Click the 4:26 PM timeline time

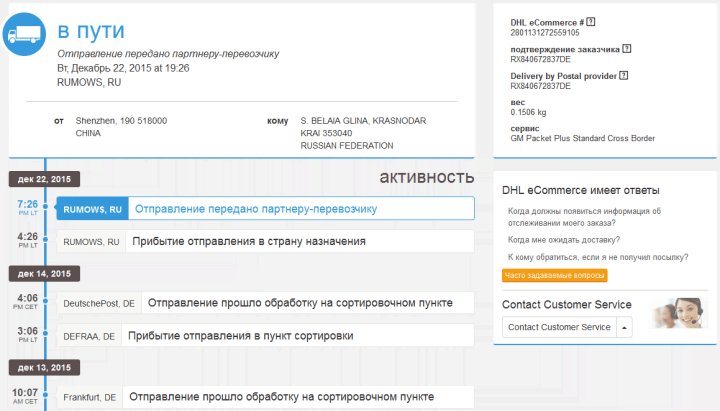28,240
